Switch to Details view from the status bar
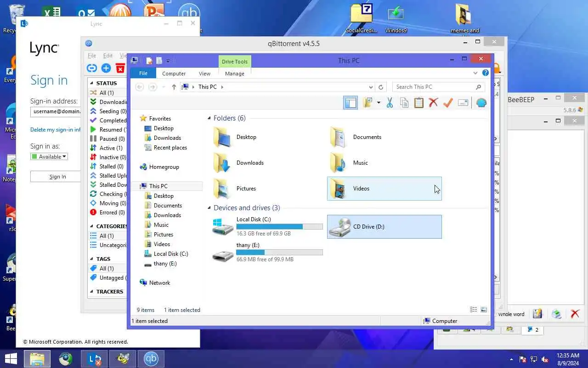Image resolution: width=588 pixels, height=368 pixels. [x=474, y=310]
